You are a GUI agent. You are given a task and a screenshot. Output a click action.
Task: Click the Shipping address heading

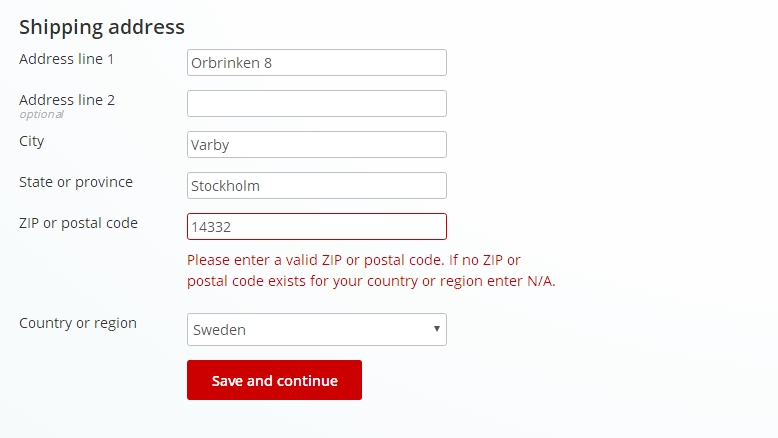pyautogui.click(x=102, y=27)
